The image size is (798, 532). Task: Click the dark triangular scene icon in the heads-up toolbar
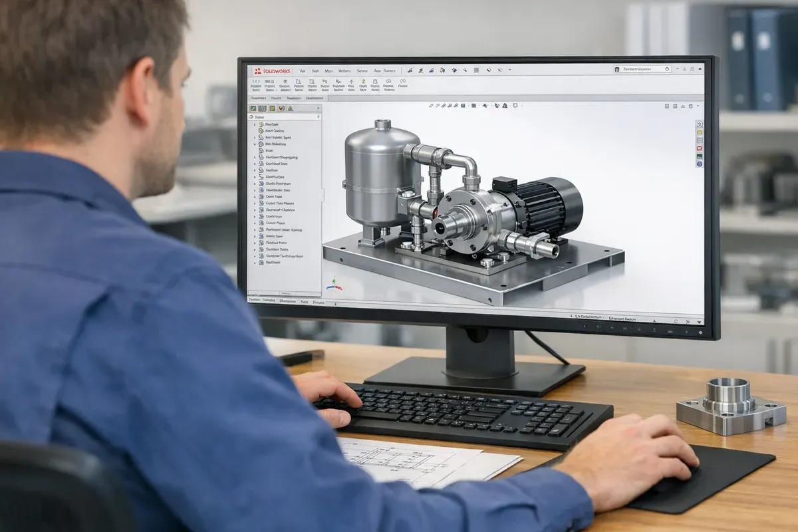pyautogui.click(x=505, y=106)
